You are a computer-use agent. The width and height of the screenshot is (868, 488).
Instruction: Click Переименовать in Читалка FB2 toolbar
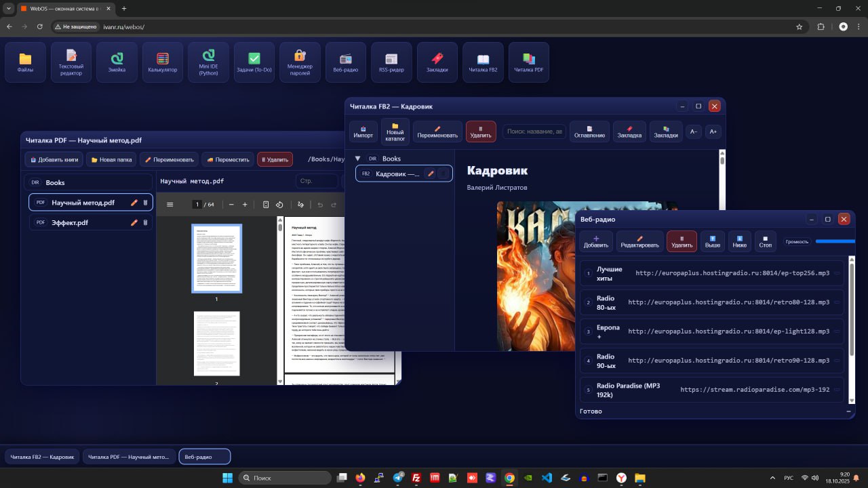(437, 131)
